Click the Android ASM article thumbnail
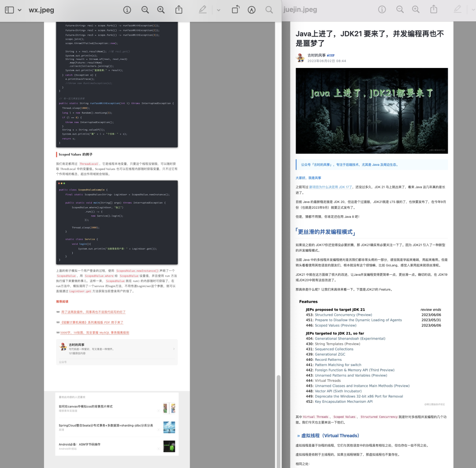 pos(169,446)
